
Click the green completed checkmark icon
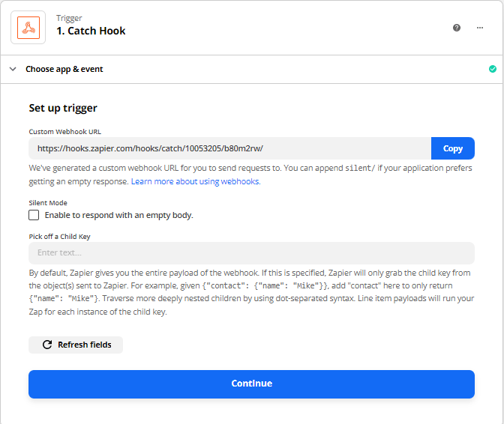[493, 69]
